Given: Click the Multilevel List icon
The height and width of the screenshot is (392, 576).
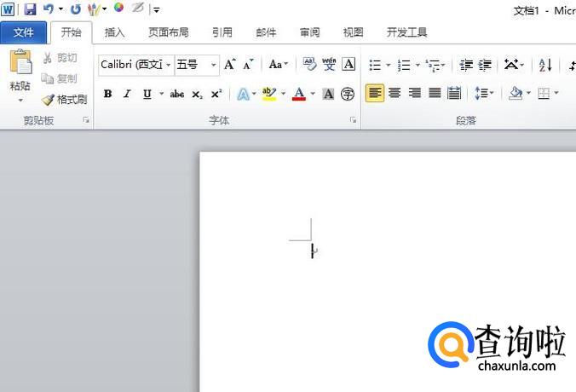Looking at the screenshot, I should [x=434, y=65].
